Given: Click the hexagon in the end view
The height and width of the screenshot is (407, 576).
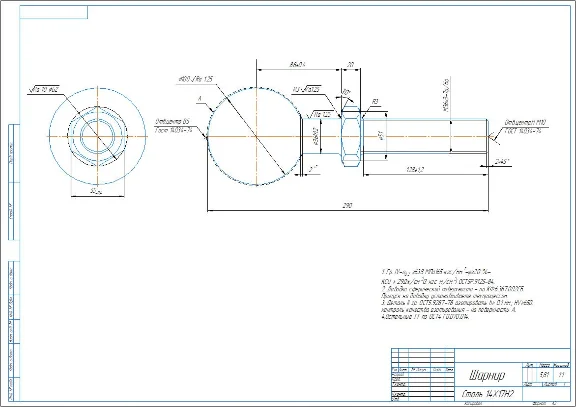Looking at the screenshot, I should 98,136.
